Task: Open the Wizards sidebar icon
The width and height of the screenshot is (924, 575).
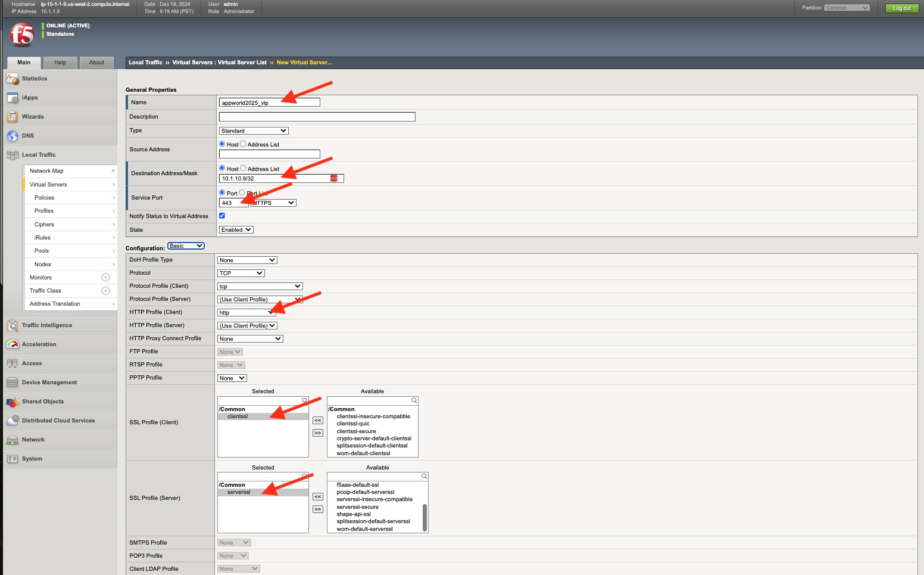Action: [13, 117]
